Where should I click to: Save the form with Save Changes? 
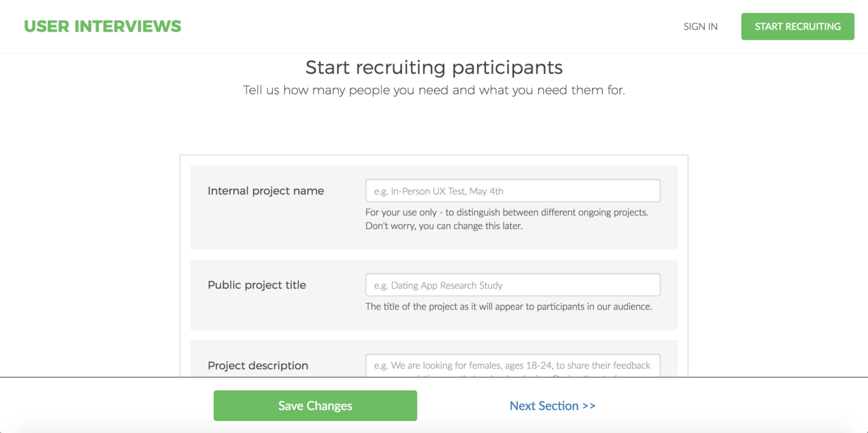tap(315, 406)
